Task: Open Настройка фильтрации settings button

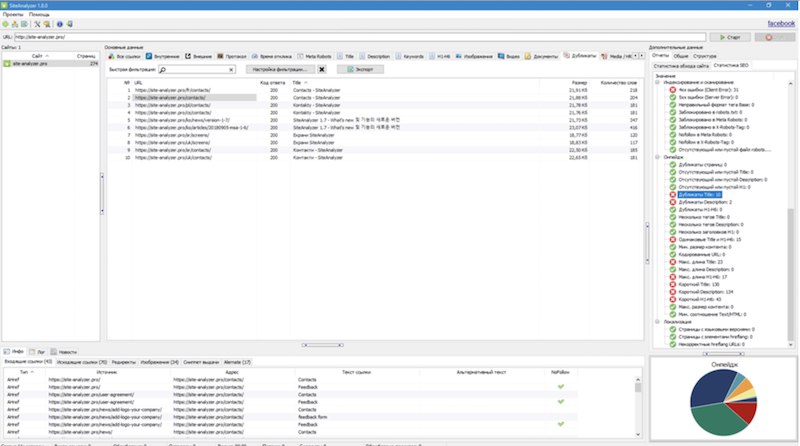Action: (280, 69)
